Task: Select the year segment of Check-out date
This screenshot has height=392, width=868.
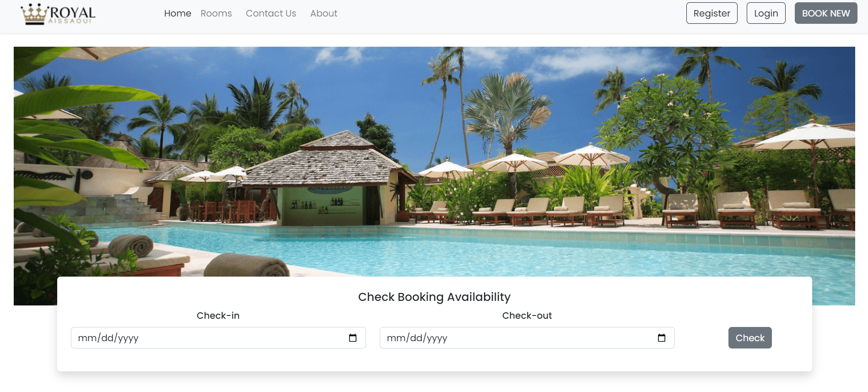Action: (x=437, y=338)
